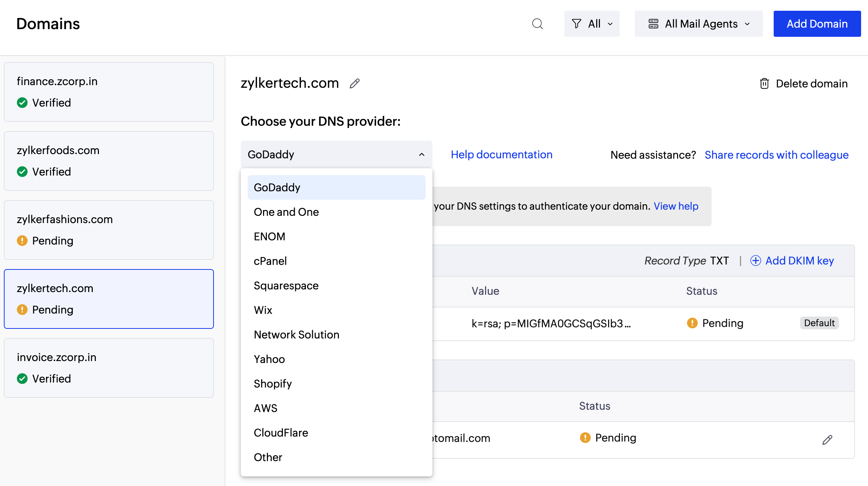Click the Add Domain button
This screenshot has height=486, width=868.
click(817, 23)
